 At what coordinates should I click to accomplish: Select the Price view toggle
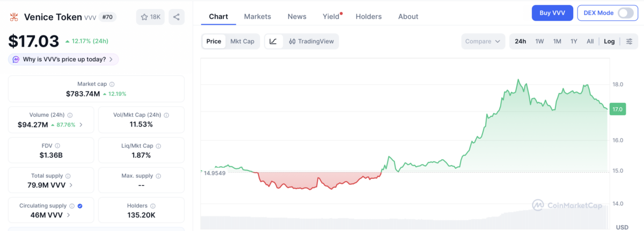click(x=214, y=41)
